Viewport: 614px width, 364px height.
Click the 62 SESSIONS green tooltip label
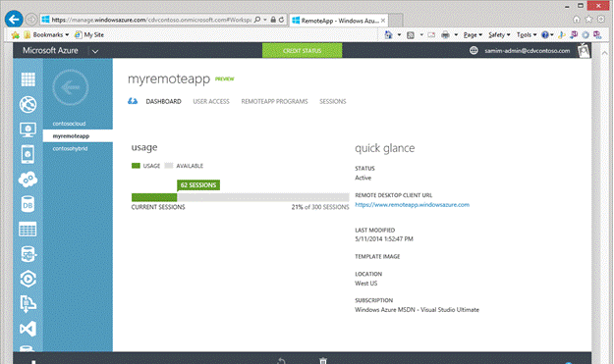(198, 184)
